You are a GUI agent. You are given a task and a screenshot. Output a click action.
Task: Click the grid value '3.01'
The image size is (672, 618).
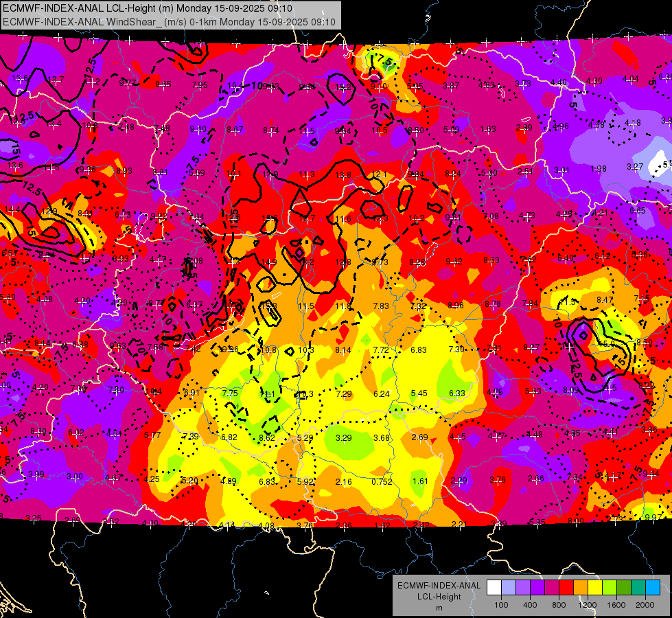[x=561, y=170]
